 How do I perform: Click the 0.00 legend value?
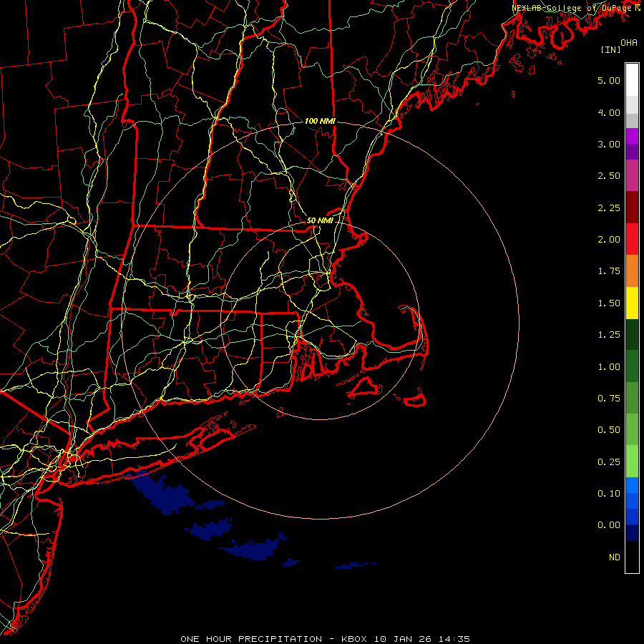coord(609,525)
